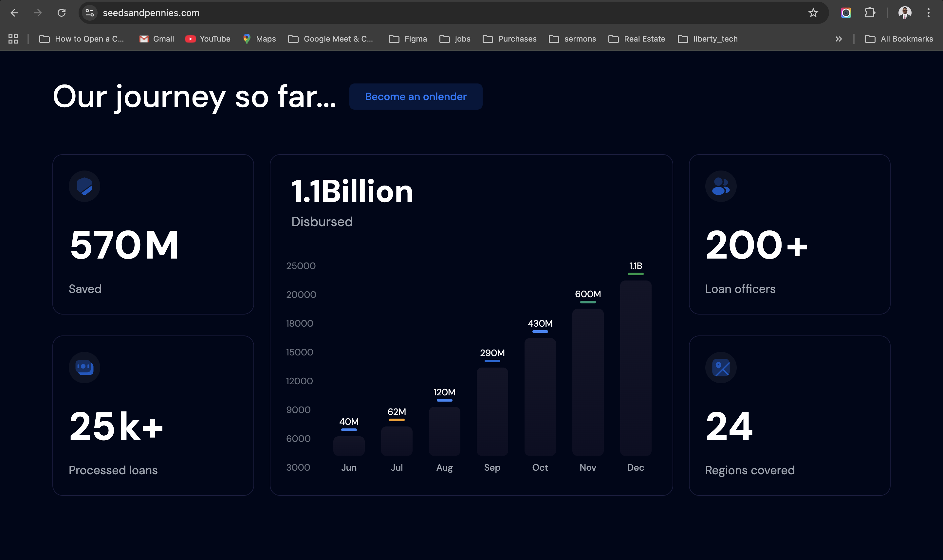Click the people icon above Loan officers

720,186
